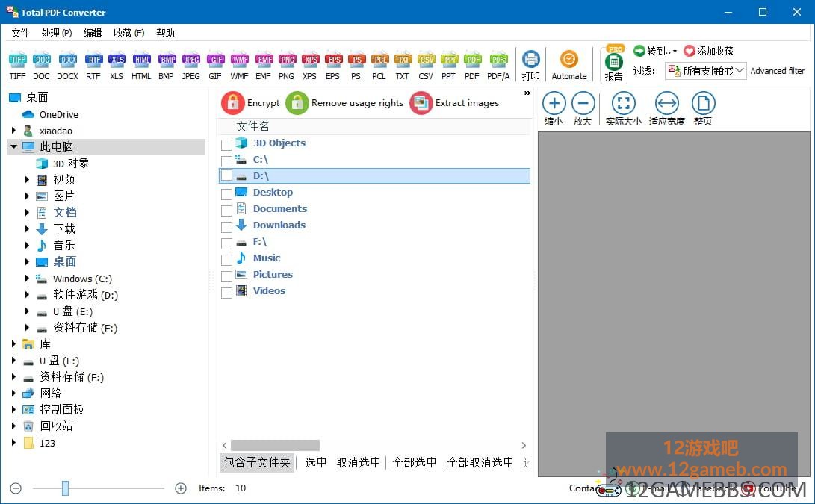Viewport: 815px width, 504px height.
Task: Click the 放大 minus preview icon
Action: click(x=583, y=108)
